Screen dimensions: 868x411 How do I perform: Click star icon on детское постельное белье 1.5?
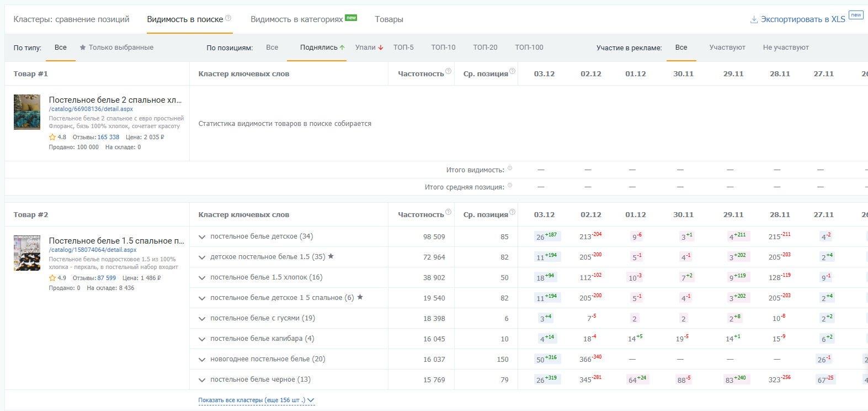(331, 256)
